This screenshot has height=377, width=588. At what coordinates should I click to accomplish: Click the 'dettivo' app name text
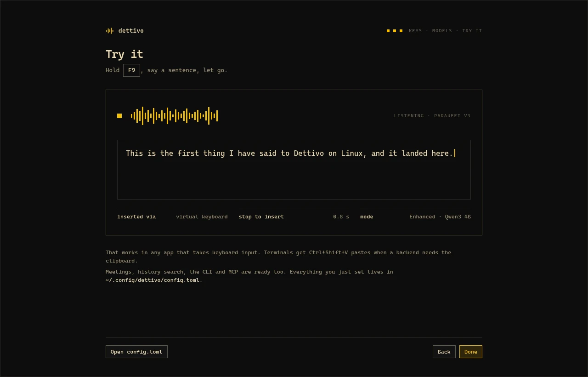(x=131, y=31)
